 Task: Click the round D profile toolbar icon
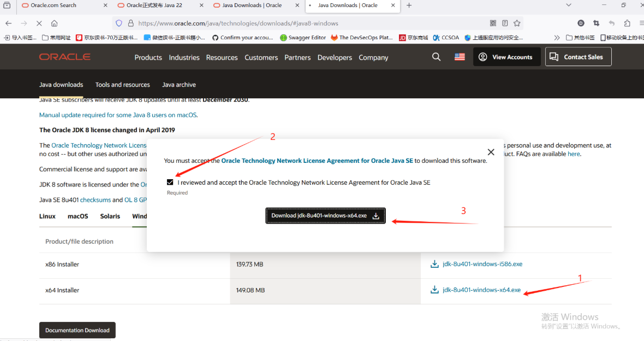[581, 23]
